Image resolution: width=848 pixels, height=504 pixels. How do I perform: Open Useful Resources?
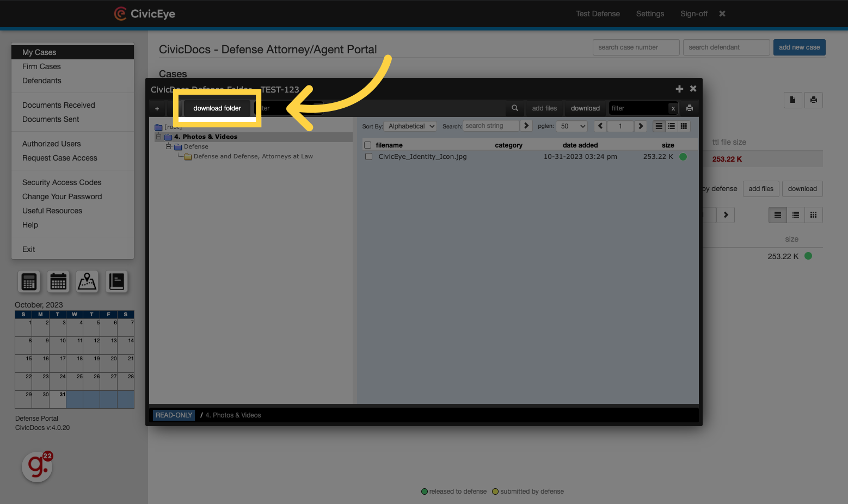tap(52, 211)
